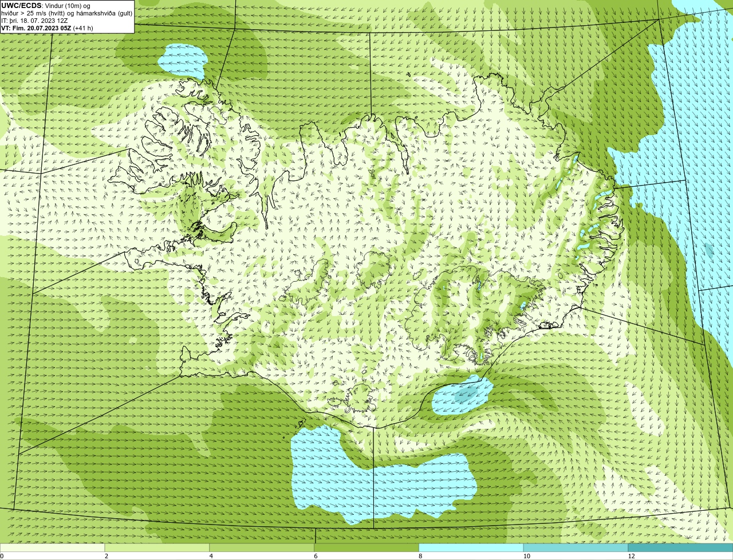Click the legend scale label "4"
733x560 pixels.
(211, 556)
